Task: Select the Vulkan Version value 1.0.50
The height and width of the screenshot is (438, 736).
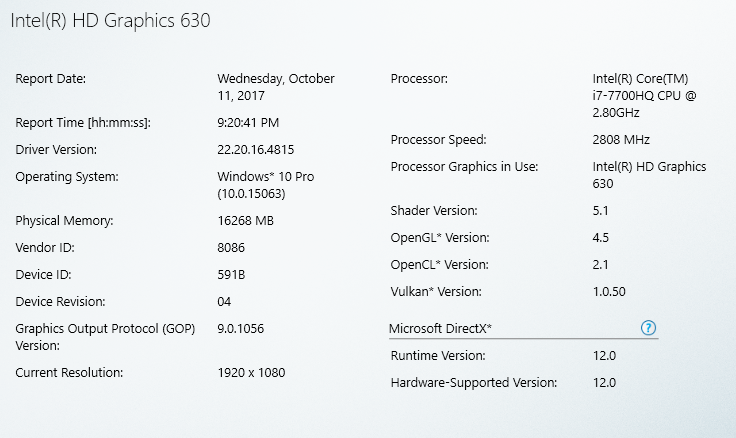Action: tap(609, 292)
